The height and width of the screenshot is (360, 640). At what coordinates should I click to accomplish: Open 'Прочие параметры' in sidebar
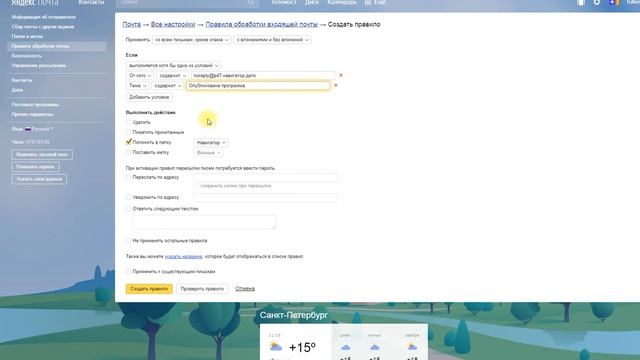click(33, 115)
